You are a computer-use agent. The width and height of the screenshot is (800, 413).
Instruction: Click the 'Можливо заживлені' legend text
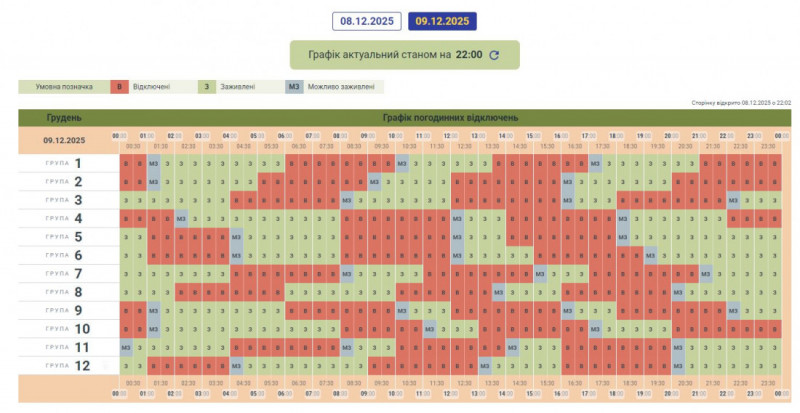344,87
